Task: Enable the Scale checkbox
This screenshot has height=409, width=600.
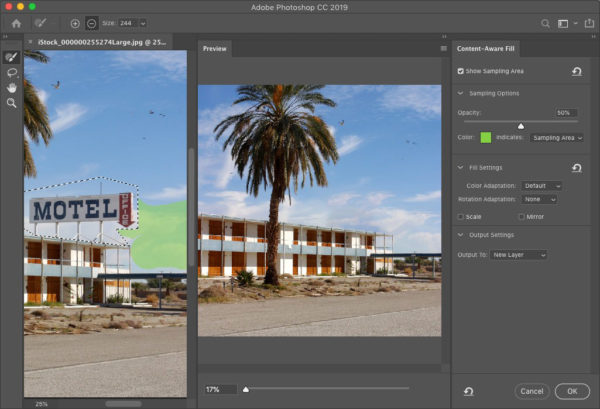Action: pos(460,216)
